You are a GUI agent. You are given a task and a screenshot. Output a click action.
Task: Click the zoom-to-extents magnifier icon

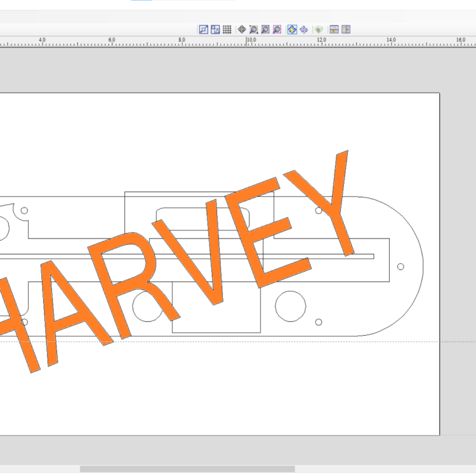coord(265,29)
